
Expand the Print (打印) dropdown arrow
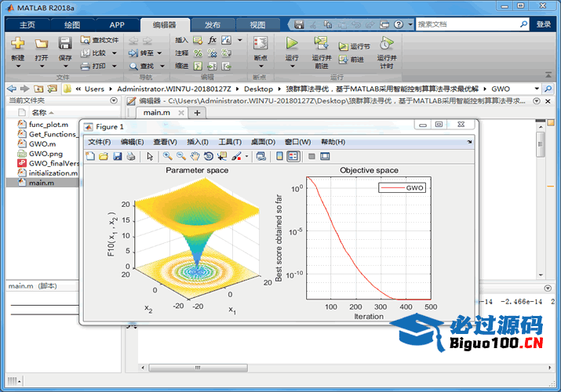[x=115, y=66]
